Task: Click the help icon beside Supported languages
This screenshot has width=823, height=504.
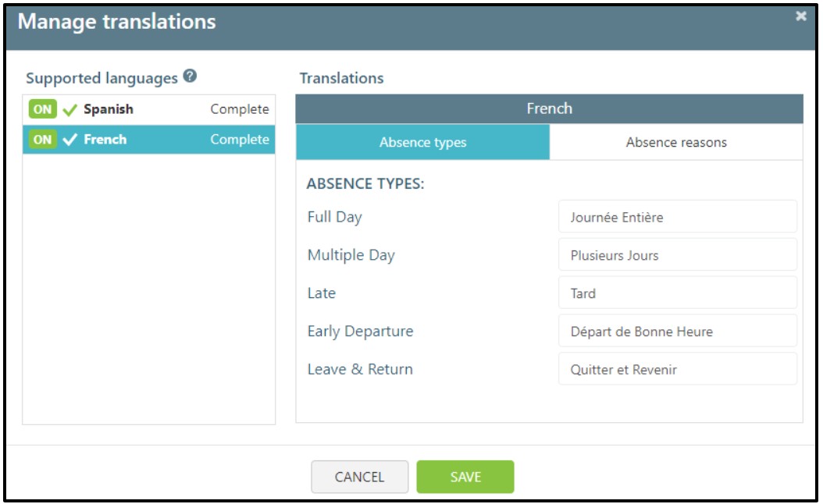Action: [x=190, y=77]
